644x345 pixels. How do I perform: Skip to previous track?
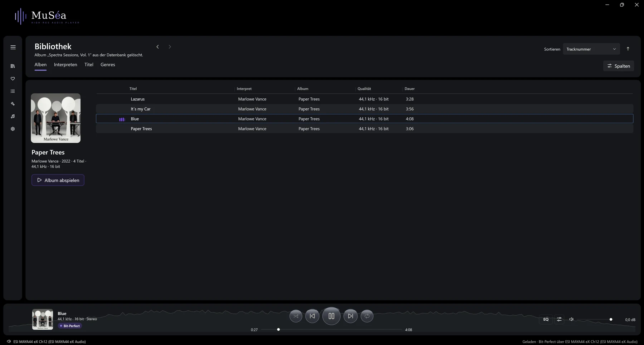(x=312, y=316)
